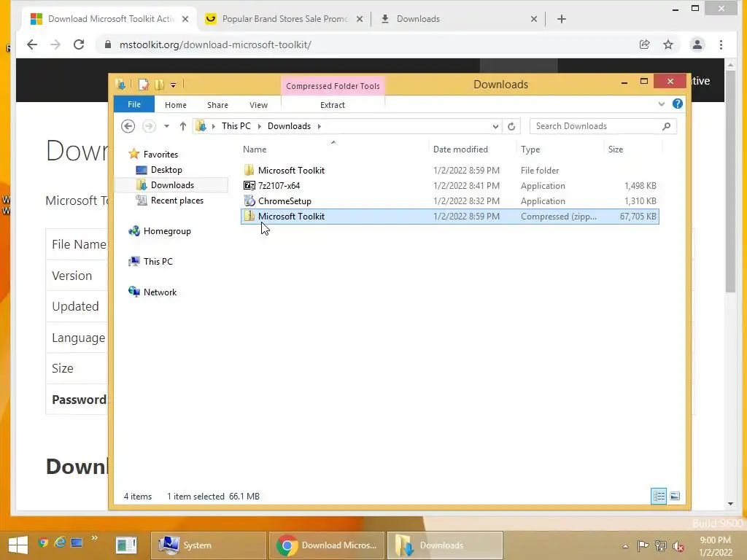Sort by Type column header
The image size is (747, 560).
click(560, 149)
